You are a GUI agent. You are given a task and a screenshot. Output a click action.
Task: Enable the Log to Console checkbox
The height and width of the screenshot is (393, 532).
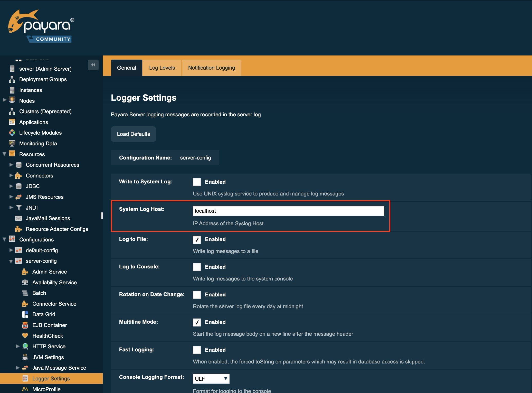point(197,267)
